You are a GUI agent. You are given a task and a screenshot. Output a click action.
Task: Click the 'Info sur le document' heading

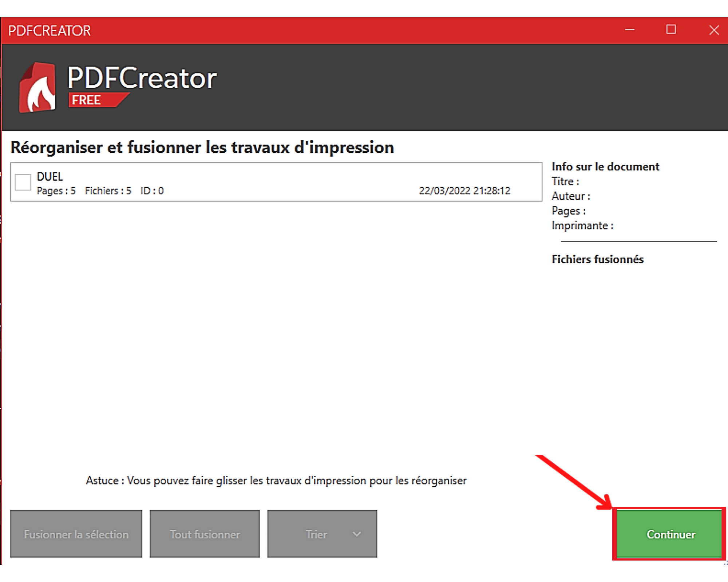(x=605, y=167)
